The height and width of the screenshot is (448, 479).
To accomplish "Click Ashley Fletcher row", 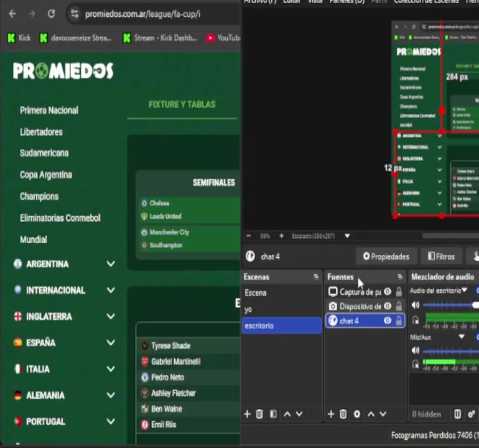I will pos(189,393).
